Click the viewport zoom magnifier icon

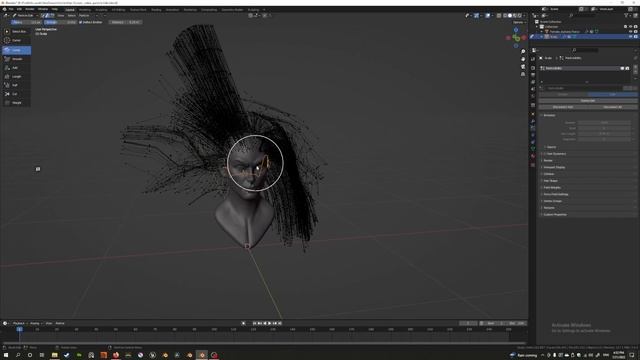pos(523,52)
